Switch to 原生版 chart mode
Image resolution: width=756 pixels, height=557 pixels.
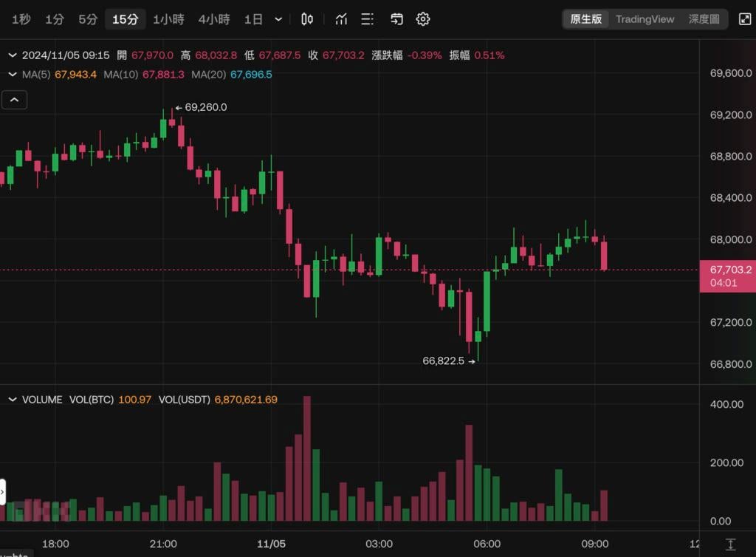pyautogui.click(x=586, y=19)
